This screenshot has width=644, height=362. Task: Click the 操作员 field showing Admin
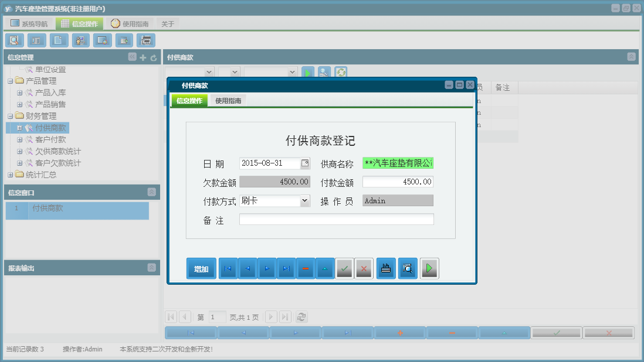click(x=398, y=200)
